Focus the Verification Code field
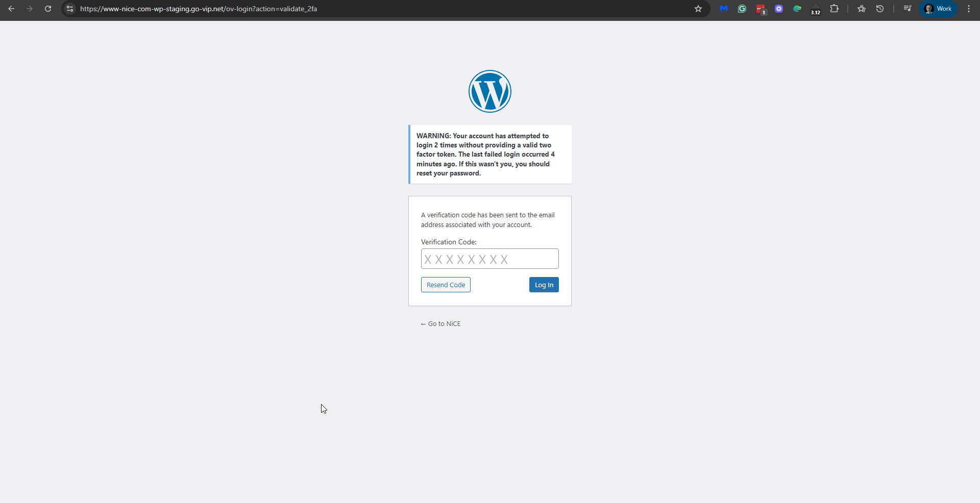Viewport: 980px width, 503px height. click(490, 259)
